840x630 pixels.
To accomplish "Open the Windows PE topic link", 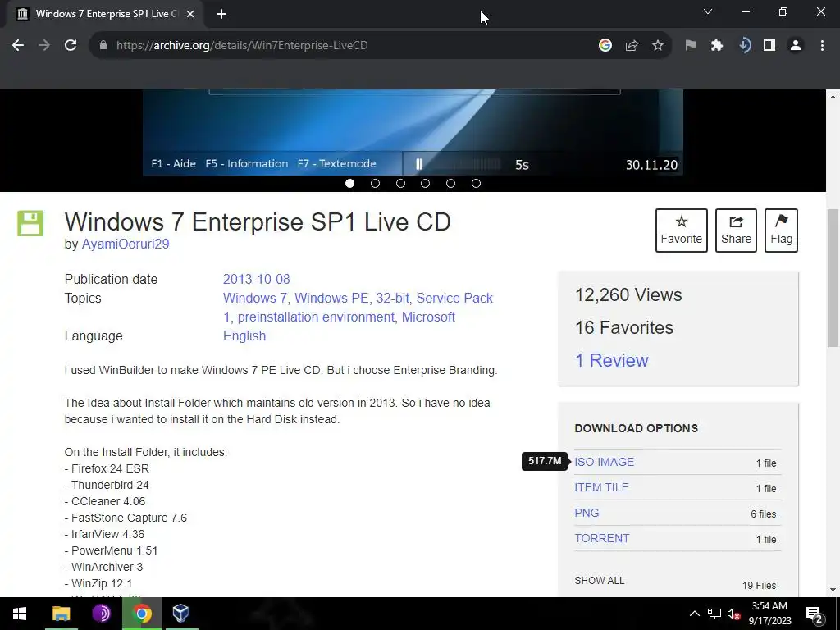I will pos(331,298).
